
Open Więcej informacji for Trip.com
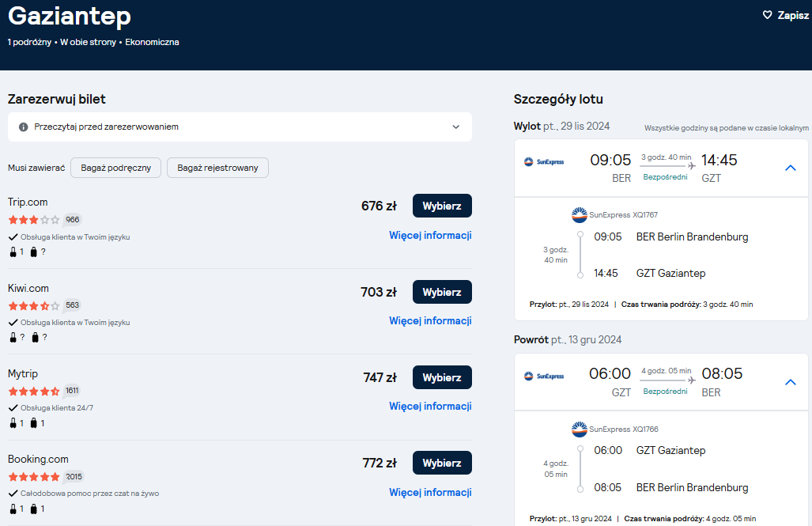tap(430, 235)
